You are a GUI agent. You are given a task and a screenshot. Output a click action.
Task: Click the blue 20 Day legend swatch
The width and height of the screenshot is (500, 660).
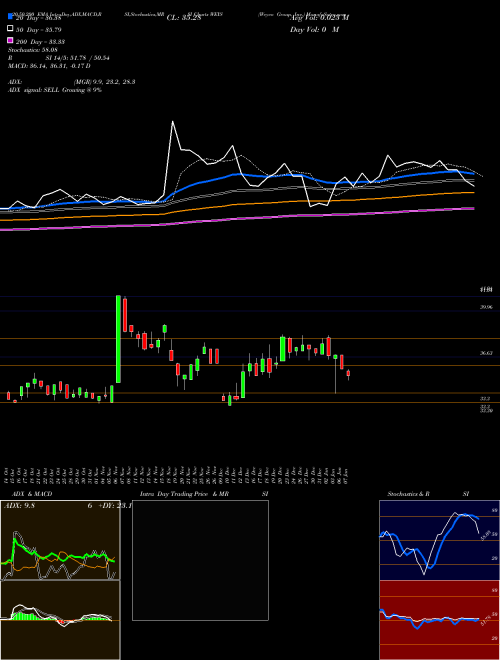click(11, 16)
